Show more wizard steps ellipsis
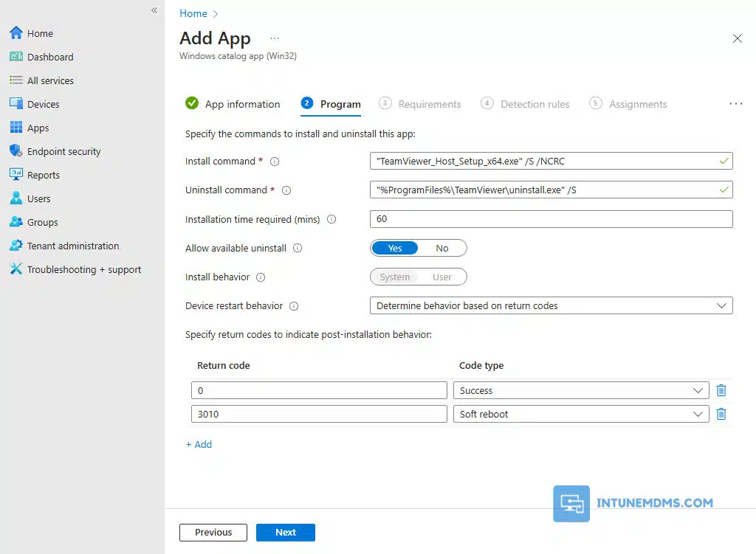The image size is (756, 554). point(736,103)
